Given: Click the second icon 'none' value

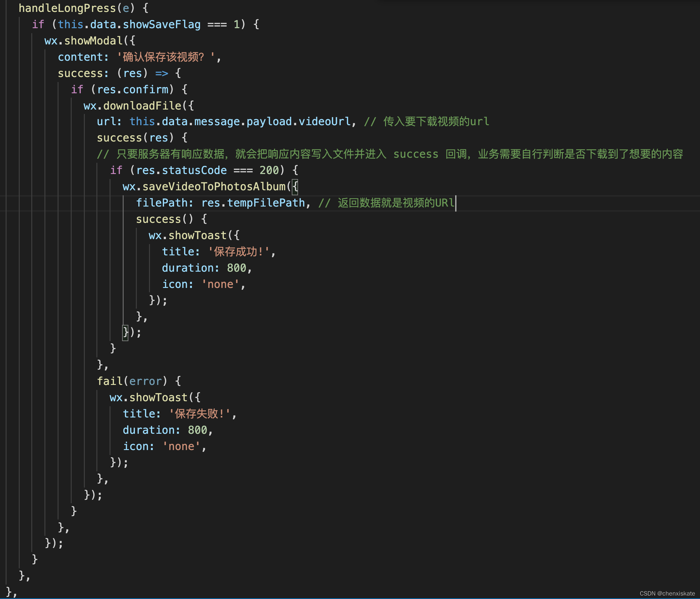Looking at the screenshot, I should click(x=181, y=446).
